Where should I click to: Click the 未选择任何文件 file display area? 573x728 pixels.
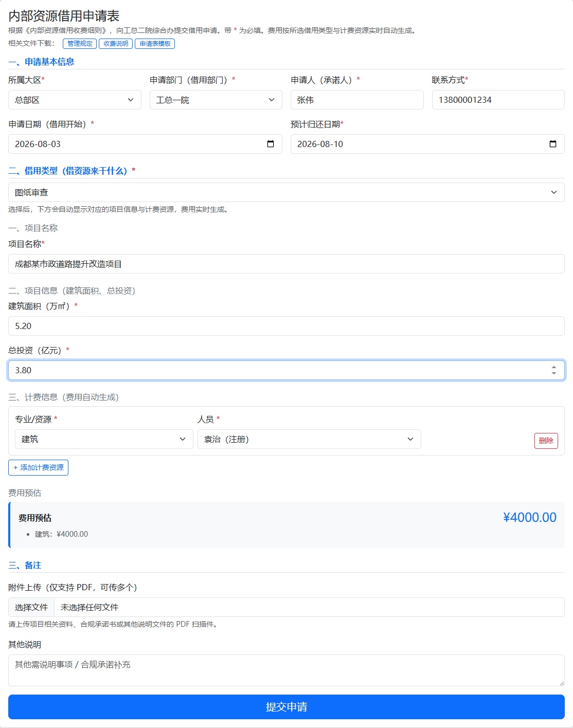point(309,607)
